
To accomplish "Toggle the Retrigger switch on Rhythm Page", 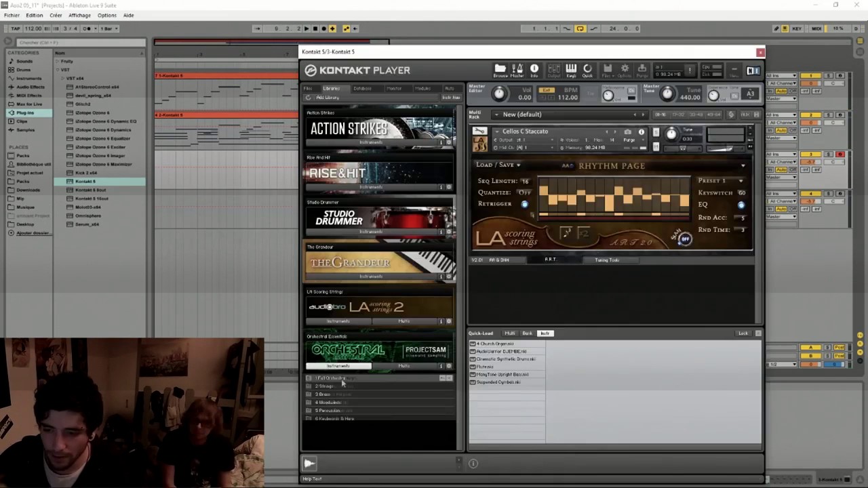I will tap(524, 204).
